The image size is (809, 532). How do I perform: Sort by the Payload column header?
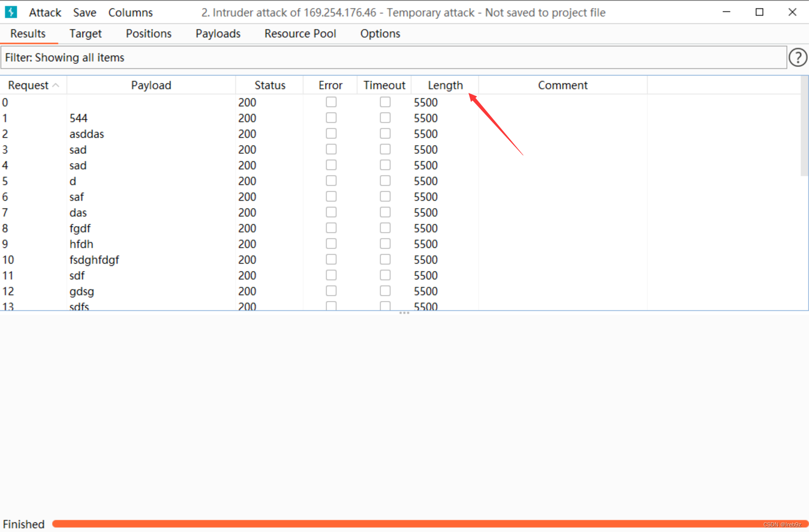pyautogui.click(x=151, y=85)
